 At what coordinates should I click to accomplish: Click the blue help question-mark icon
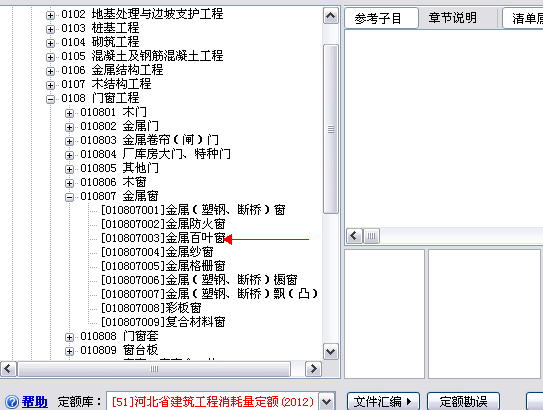pyautogui.click(x=12, y=402)
